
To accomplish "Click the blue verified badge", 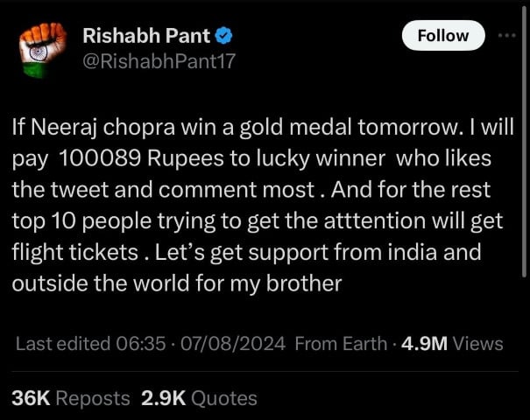I will pyautogui.click(x=223, y=36).
